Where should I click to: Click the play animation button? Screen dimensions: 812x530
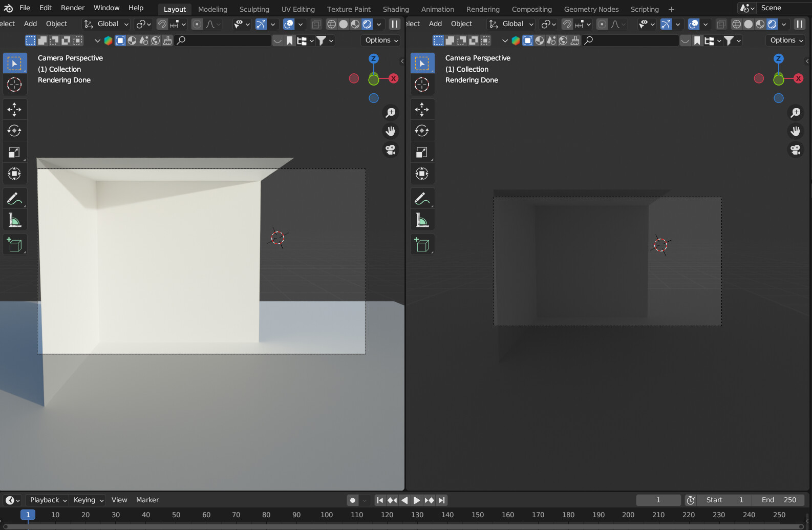pos(417,500)
